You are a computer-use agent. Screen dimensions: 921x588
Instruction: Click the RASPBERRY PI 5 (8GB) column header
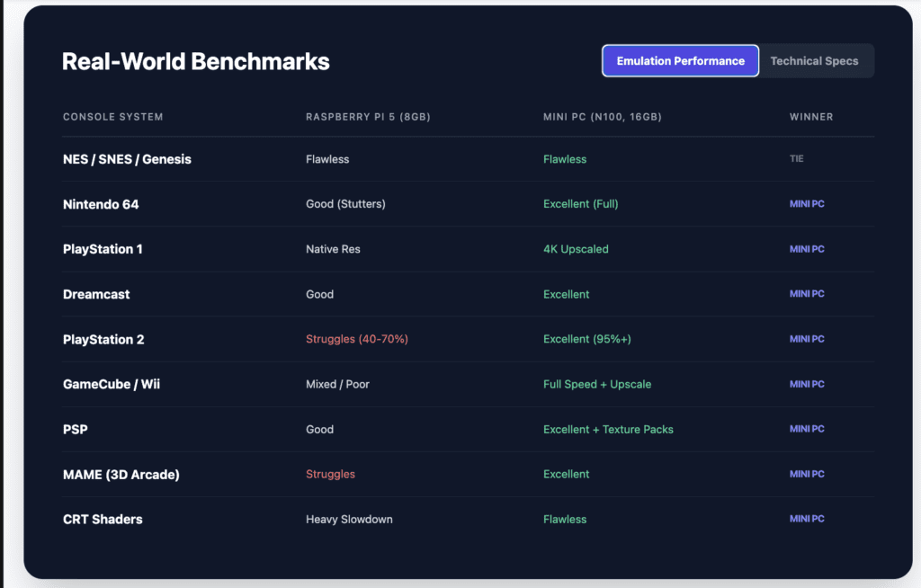(x=368, y=117)
